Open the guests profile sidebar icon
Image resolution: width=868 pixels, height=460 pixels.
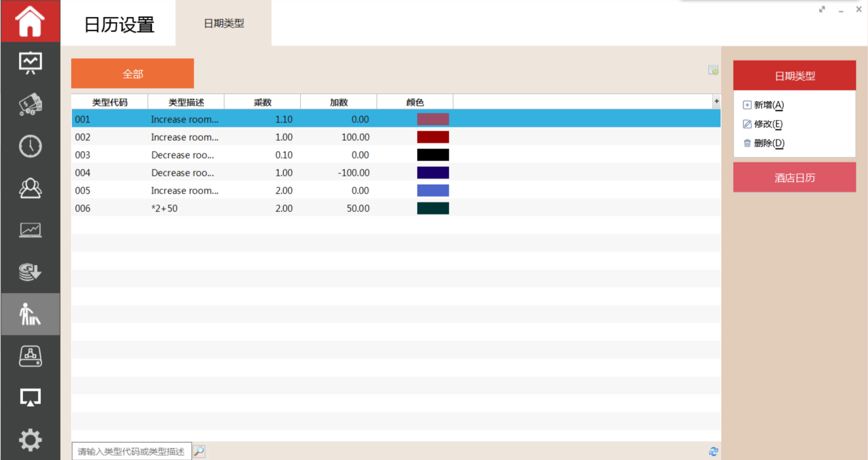coord(30,189)
